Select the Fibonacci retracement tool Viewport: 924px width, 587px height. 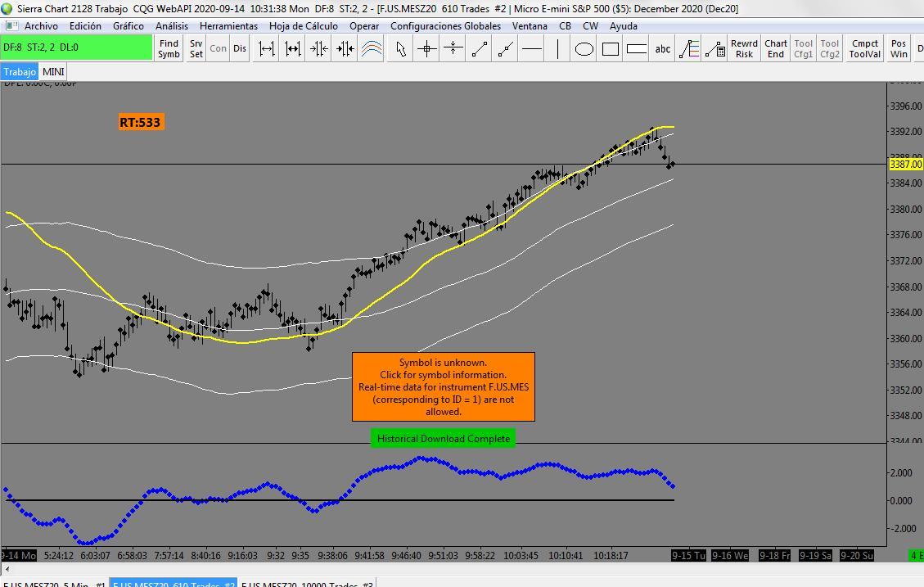pos(689,48)
